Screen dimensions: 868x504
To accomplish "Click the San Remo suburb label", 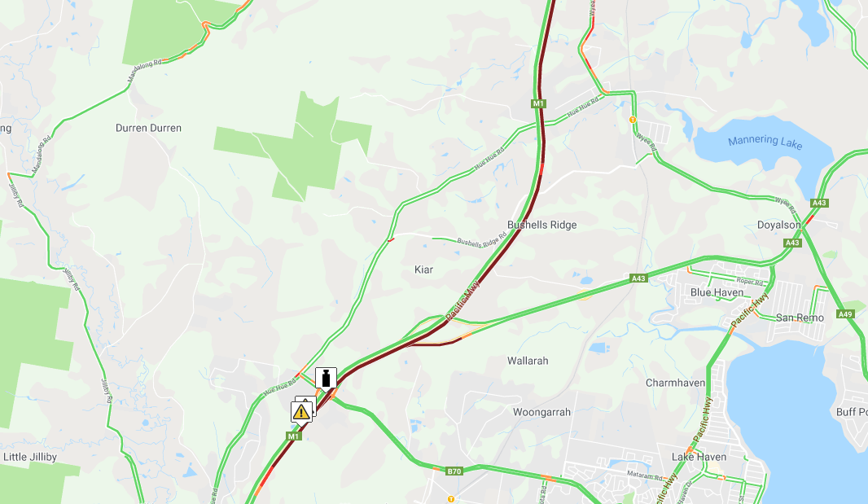I will [800, 318].
